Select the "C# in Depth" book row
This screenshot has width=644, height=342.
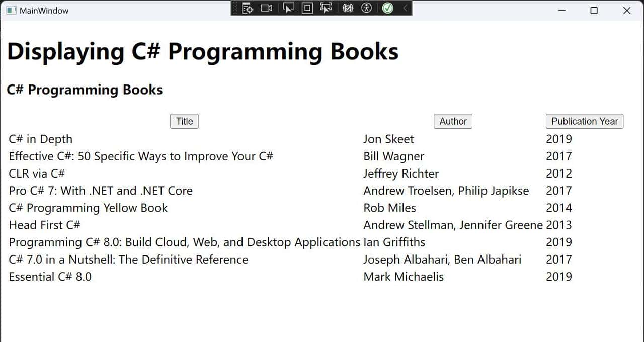pyautogui.click(x=41, y=139)
